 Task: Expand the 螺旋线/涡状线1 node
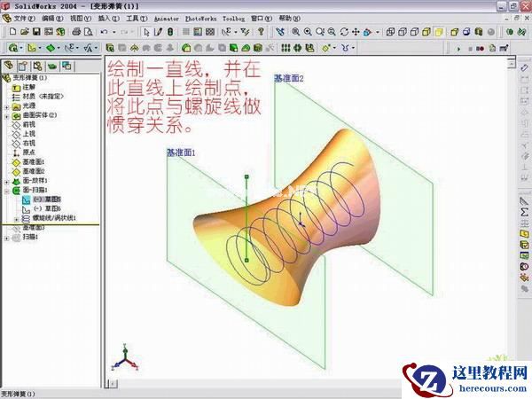[x=16, y=219]
